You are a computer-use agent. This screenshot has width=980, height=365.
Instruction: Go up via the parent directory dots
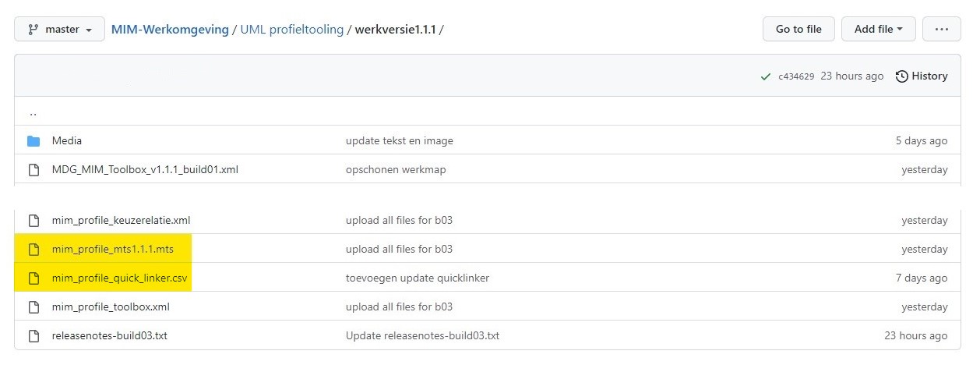pyautogui.click(x=33, y=112)
